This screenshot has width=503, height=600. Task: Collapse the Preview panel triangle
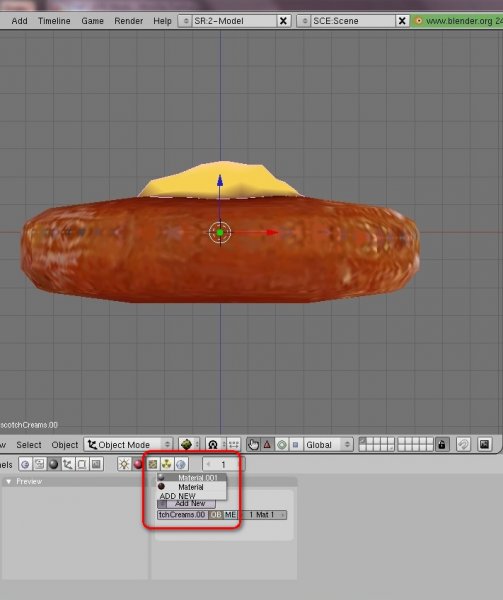tap(8, 481)
